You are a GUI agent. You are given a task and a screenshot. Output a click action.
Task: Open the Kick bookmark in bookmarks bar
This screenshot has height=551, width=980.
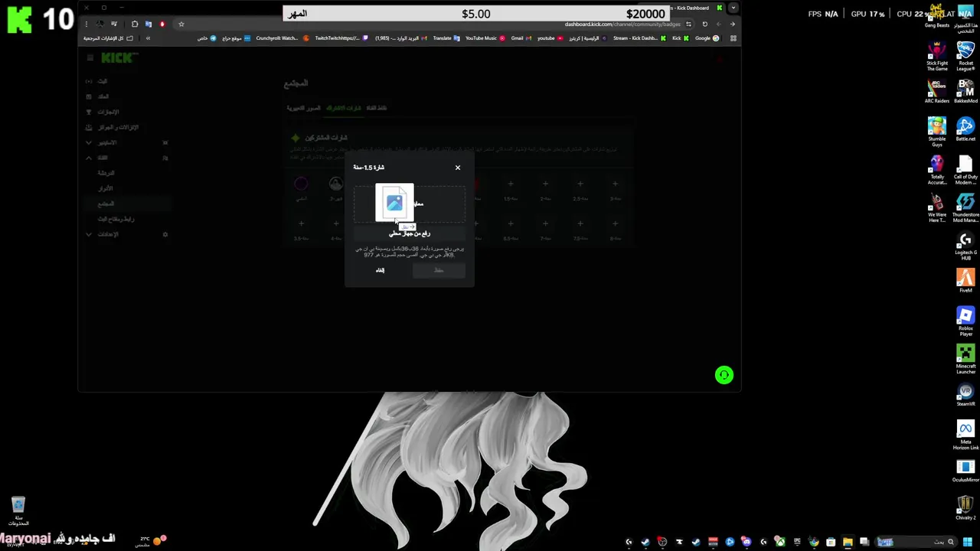point(681,38)
